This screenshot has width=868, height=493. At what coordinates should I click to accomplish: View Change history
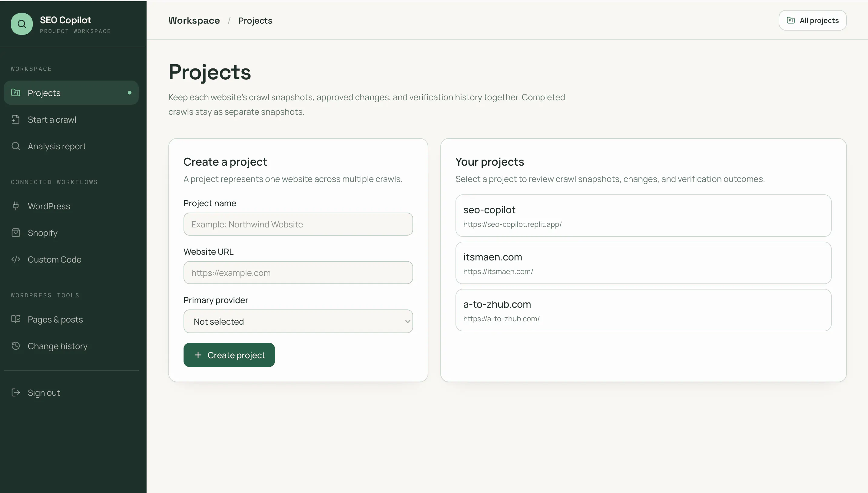(71, 346)
